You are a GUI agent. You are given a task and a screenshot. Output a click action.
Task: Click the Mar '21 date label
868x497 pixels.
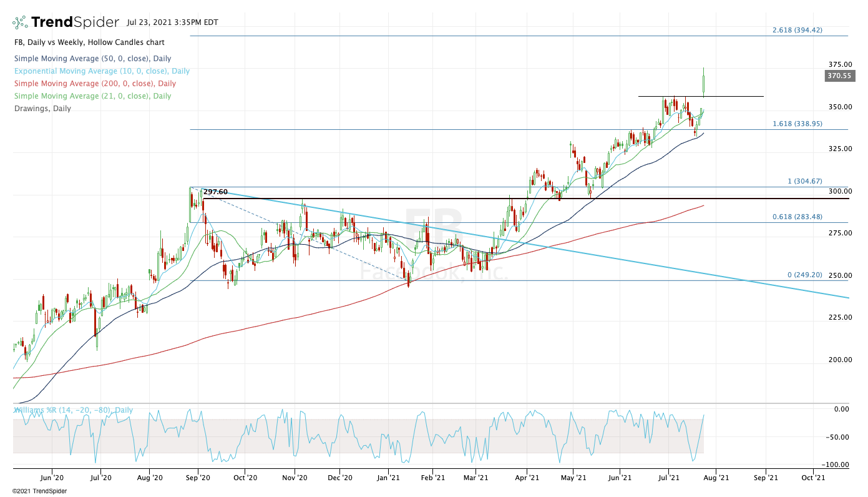(475, 478)
